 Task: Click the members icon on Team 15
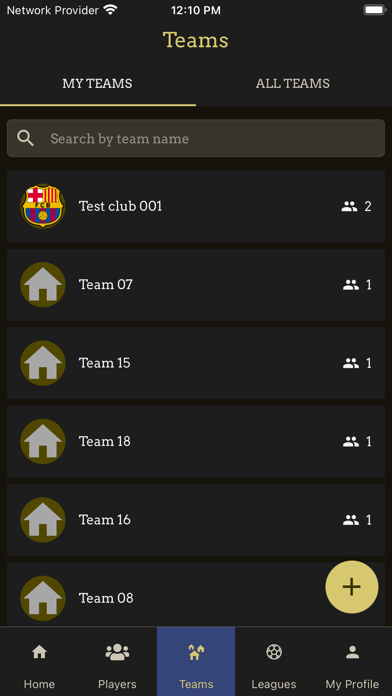pos(351,363)
